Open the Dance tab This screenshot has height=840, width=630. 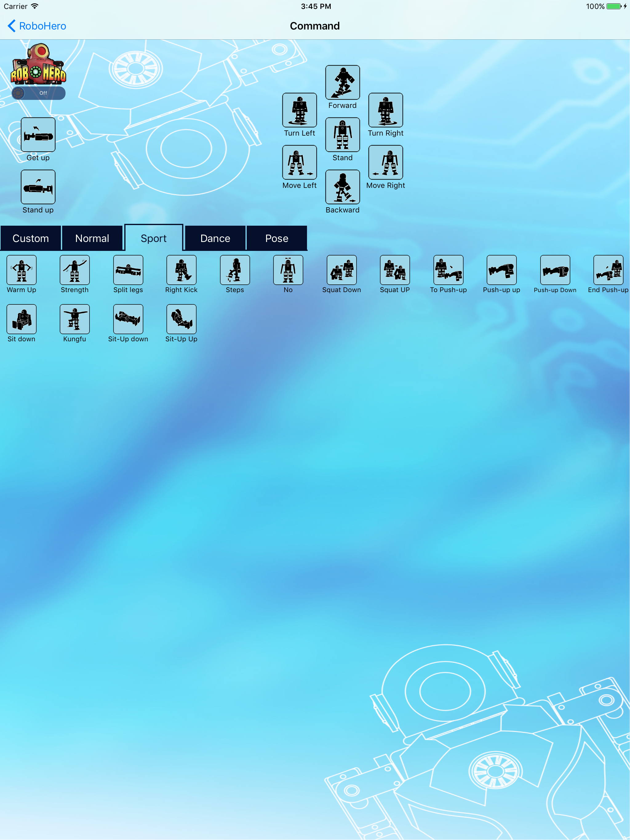tap(215, 238)
